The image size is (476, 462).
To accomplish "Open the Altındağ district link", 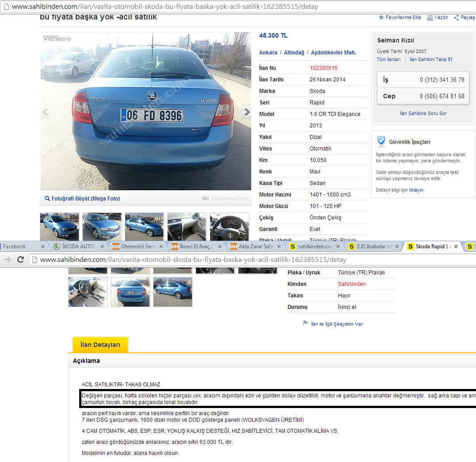I will (294, 53).
